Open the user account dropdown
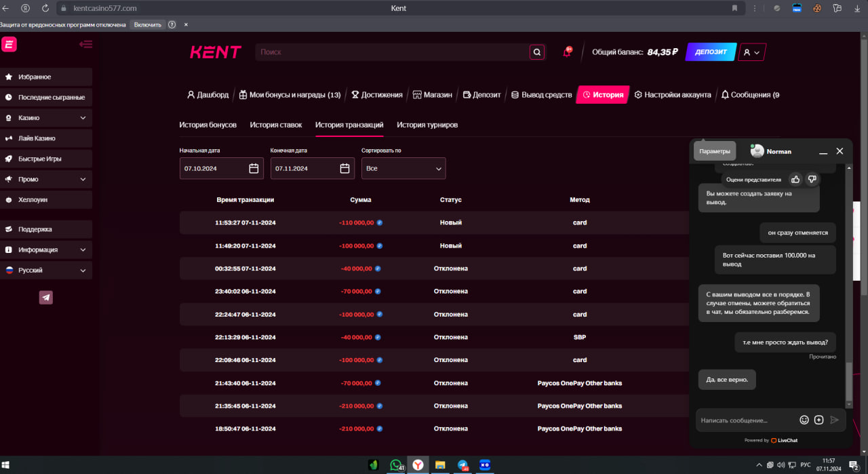This screenshot has height=474, width=868. [751, 52]
